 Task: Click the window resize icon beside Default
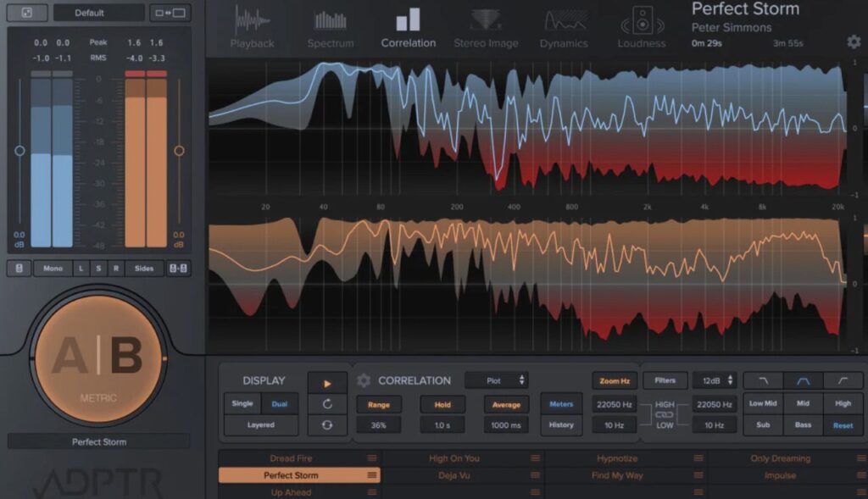[170, 13]
